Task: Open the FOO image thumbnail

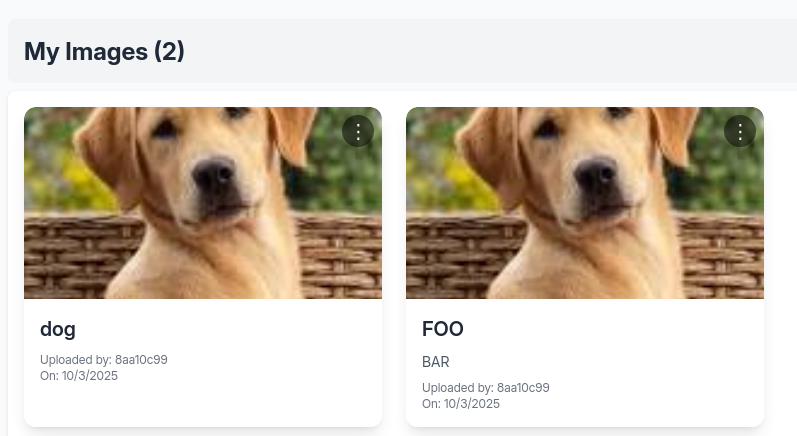Action: [585, 203]
